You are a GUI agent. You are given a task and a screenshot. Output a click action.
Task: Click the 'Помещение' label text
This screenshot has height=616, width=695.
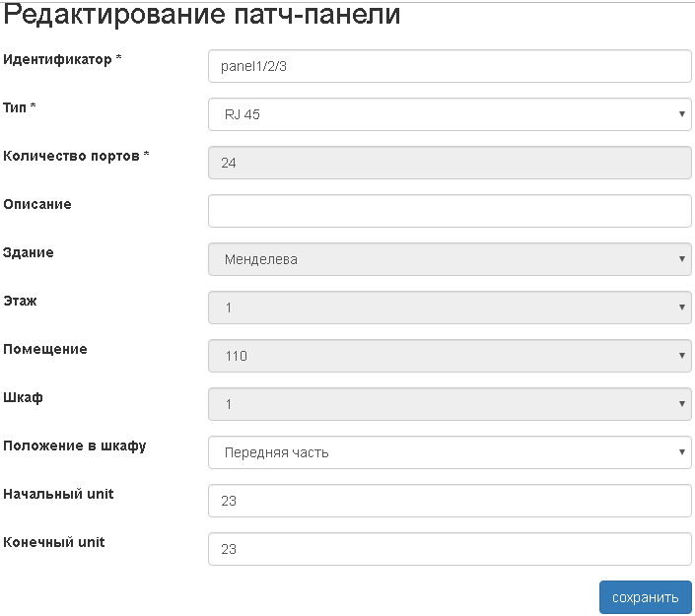pyautogui.click(x=45, y=349)
